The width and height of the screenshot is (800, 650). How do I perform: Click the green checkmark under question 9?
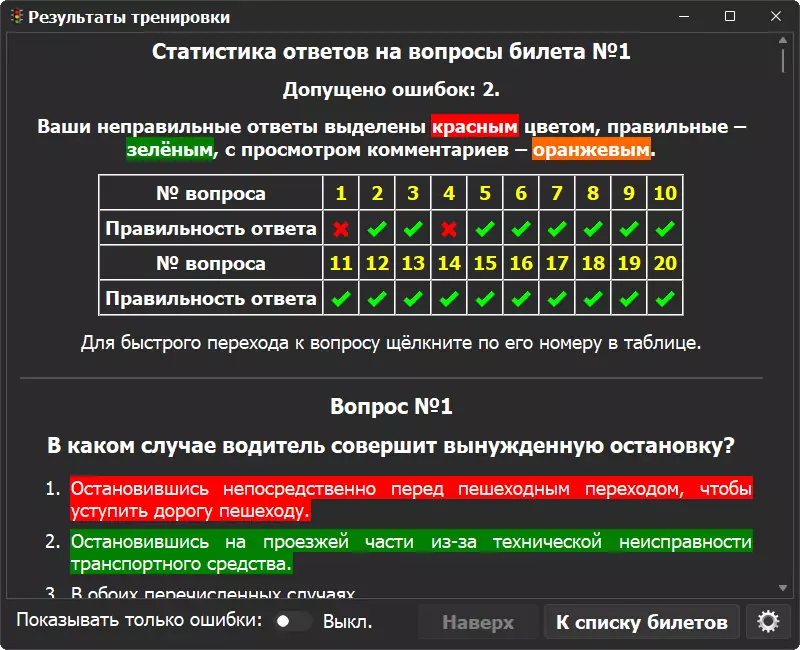[629, 229]
